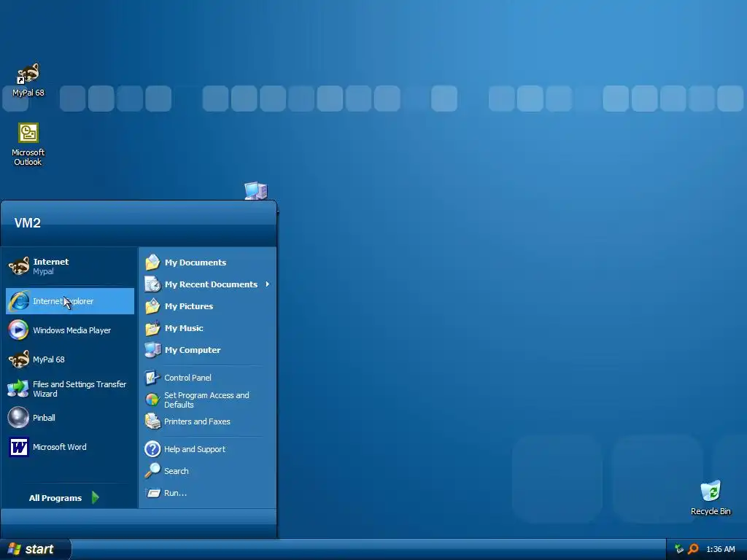Viewport: 747px width, 560px height.
Task: Run the Files and Settings Transfer Wizard
Action: click(70, 389)
